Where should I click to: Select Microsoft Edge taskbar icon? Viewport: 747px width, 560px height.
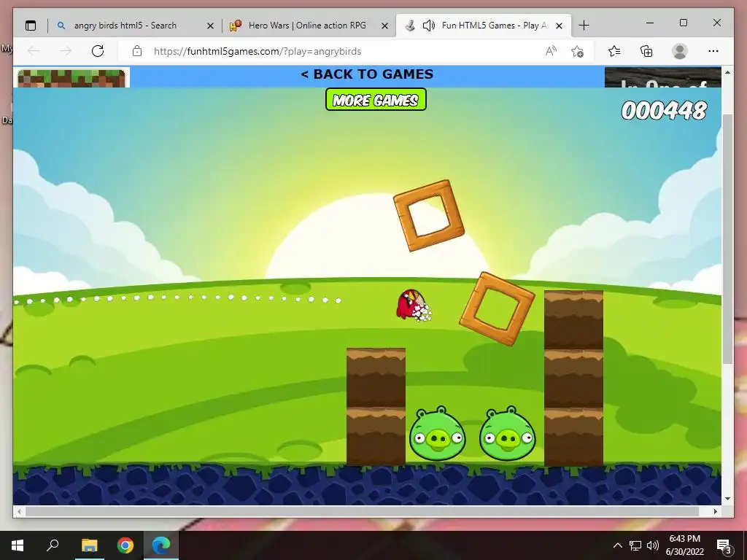click(x=161, y=545)
